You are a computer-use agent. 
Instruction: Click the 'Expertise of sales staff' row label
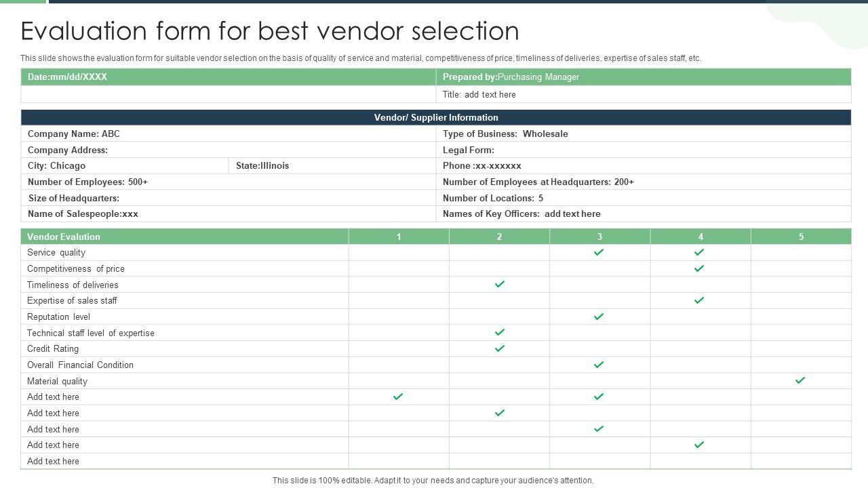tap(72, 300)
